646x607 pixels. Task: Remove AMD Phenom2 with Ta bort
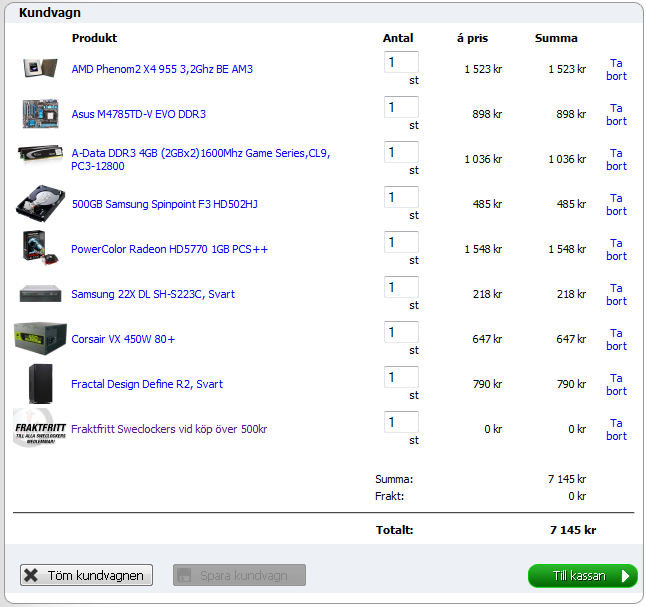pyautogui.click(x=616, y=69)
